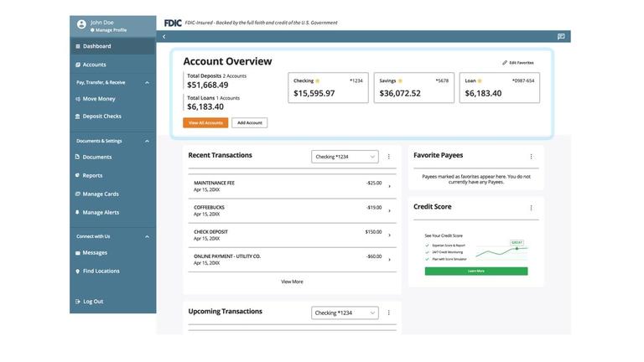The width and height of the screenshot is (644, 362).
Task: Click the green Learn More credit score bar
Action: click(476, 271)
